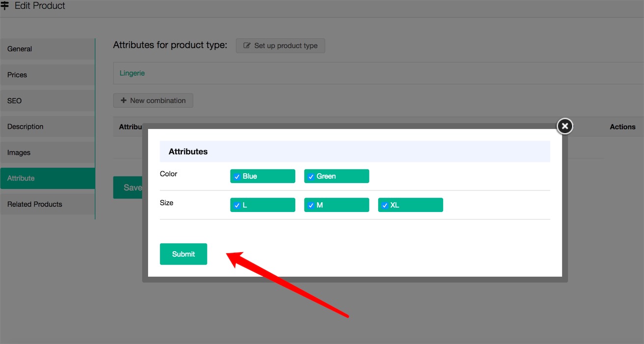644x344 pixels.
Task: Click the signpost icon beside Edit Product
Action: [5, 6]
